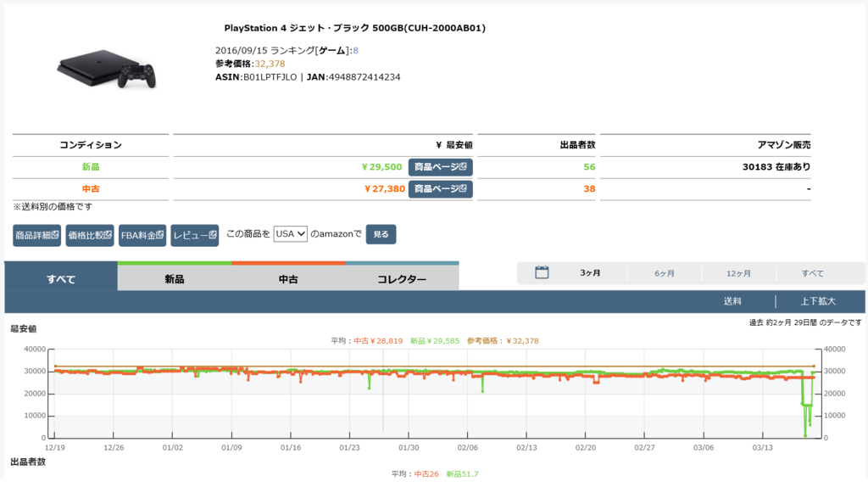
Task: Click the 商品詳細 button
Action: tap(36, 236)
